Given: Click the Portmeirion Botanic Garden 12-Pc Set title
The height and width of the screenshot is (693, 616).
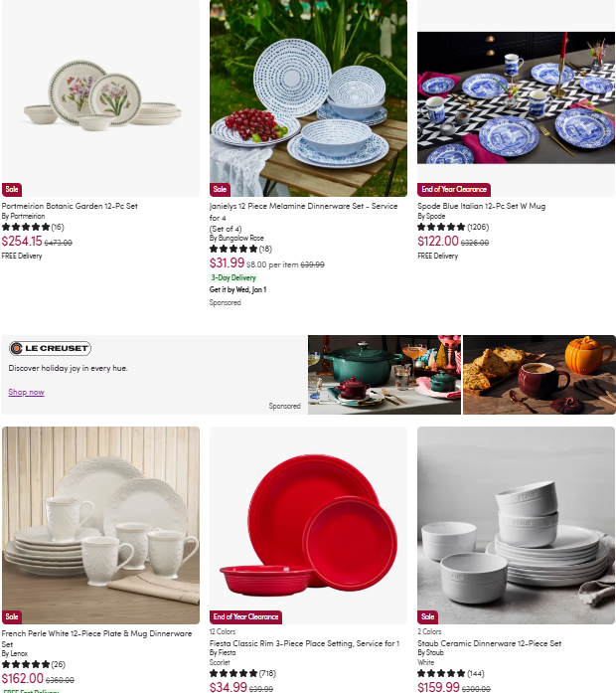Looking at the screenshot, I should coord(70,206).
